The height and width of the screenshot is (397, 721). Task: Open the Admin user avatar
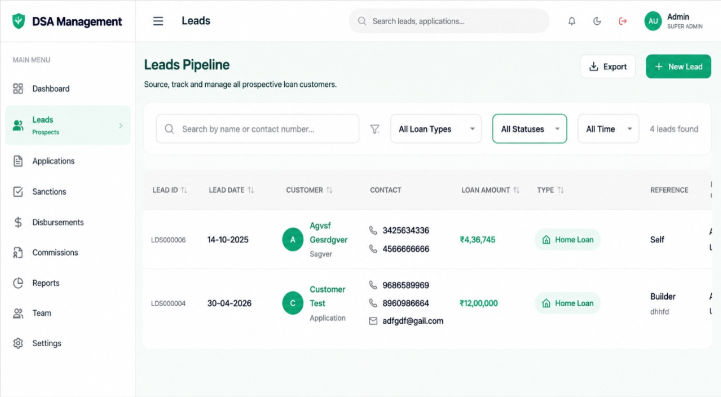point(653,21)
